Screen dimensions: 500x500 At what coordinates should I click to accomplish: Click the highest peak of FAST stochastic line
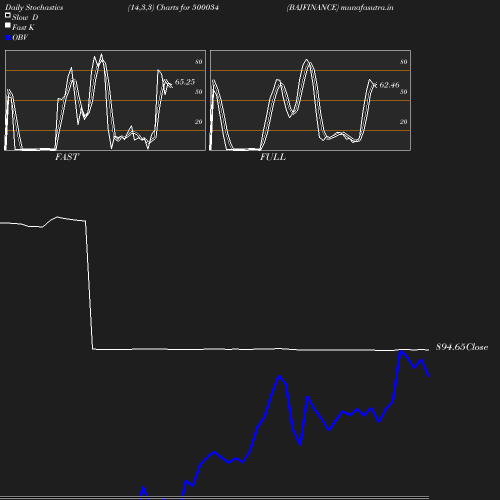coord(102,54)
